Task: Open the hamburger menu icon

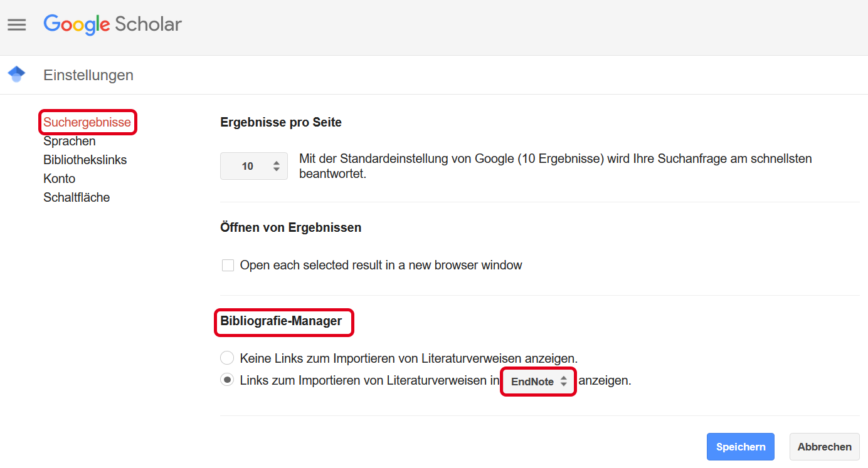Action: tap(17, 25)
